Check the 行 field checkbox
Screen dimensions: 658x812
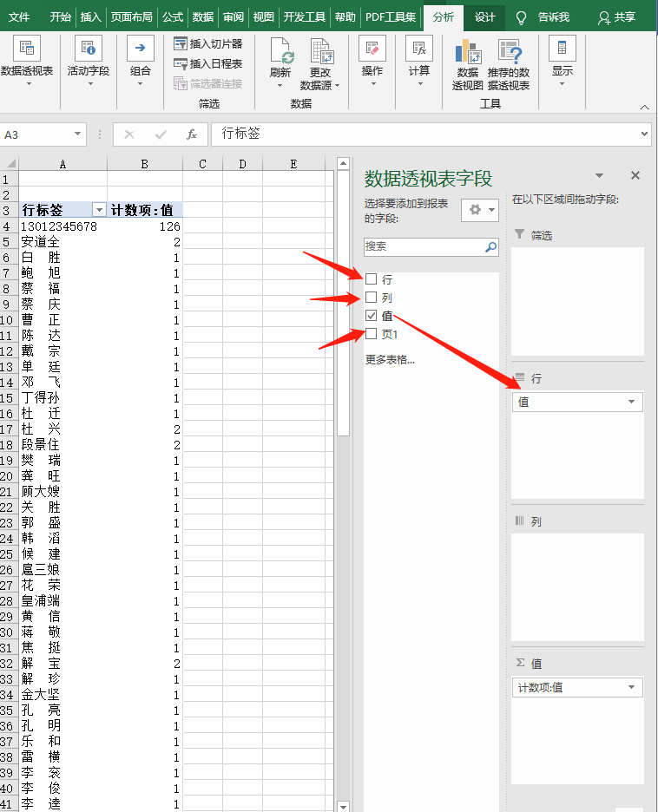[371, 279]
